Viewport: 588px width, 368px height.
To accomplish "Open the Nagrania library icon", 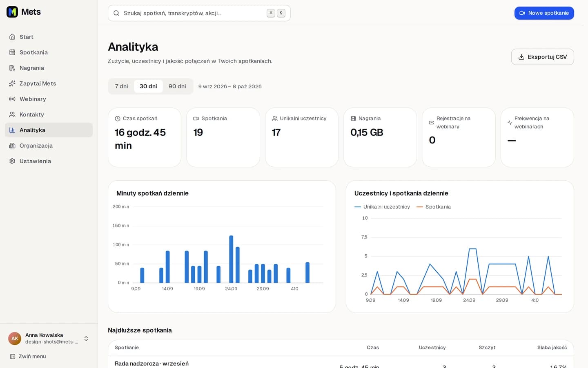I will point(12,68).
